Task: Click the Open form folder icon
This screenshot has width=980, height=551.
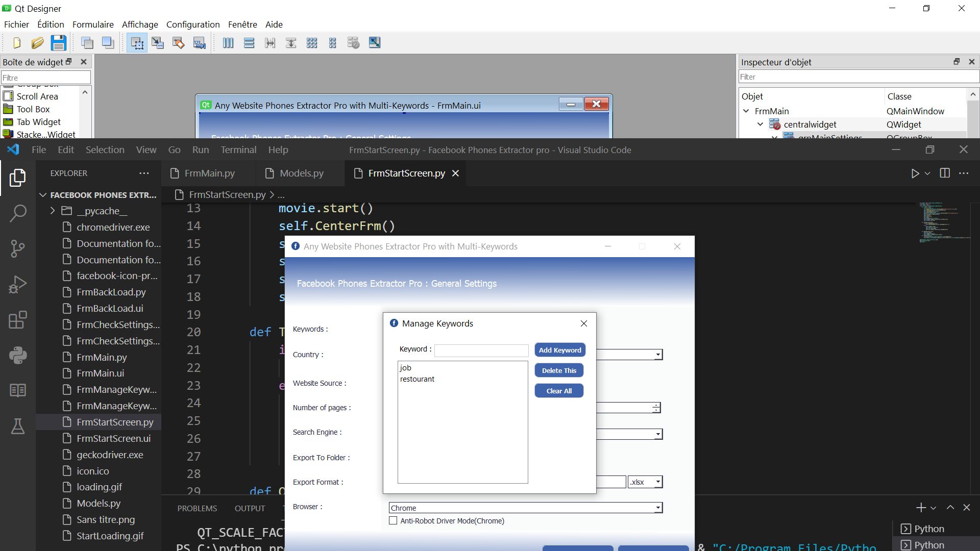Action: tap(37, 43)
